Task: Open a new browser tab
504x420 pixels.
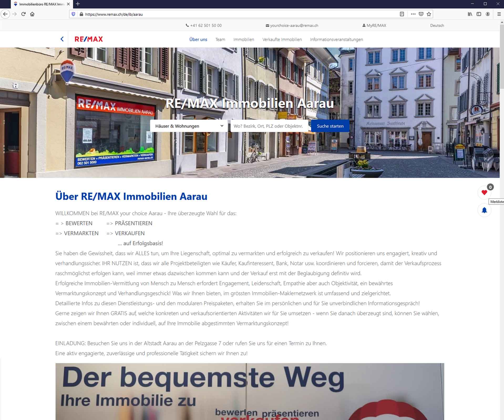Action: pos(78,4)
